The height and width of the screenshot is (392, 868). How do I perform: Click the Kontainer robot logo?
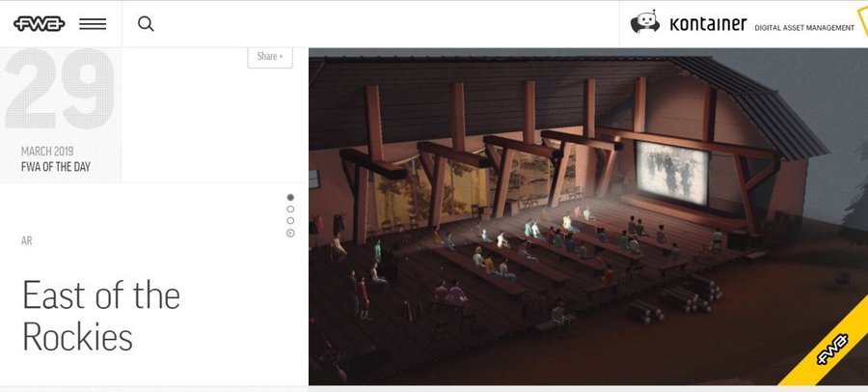point(645,22)
